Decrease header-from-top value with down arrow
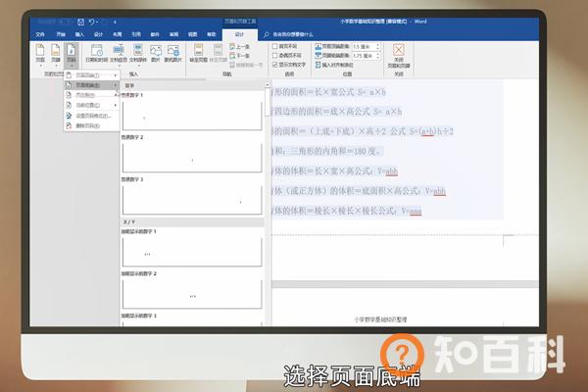 [377, 48]
